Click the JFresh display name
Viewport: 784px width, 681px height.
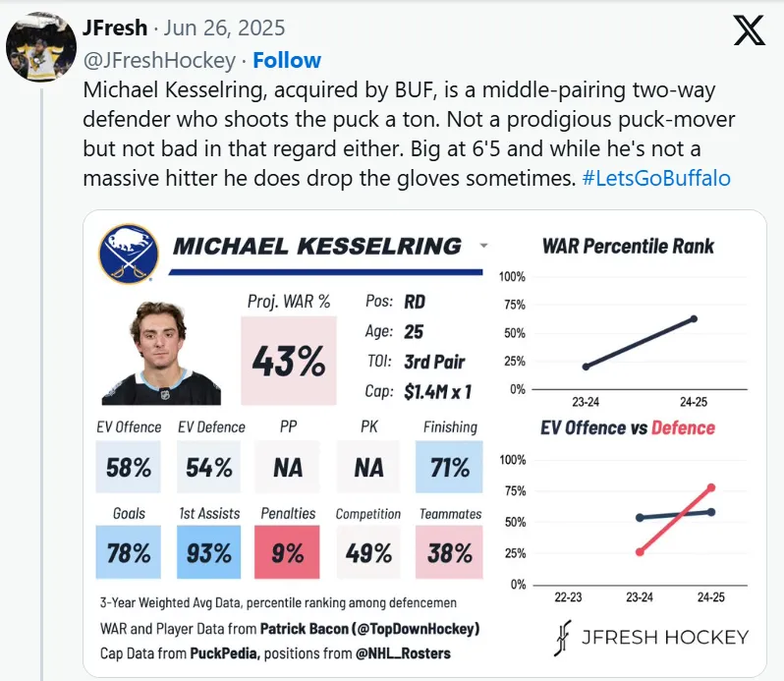[x=115, y=28]
